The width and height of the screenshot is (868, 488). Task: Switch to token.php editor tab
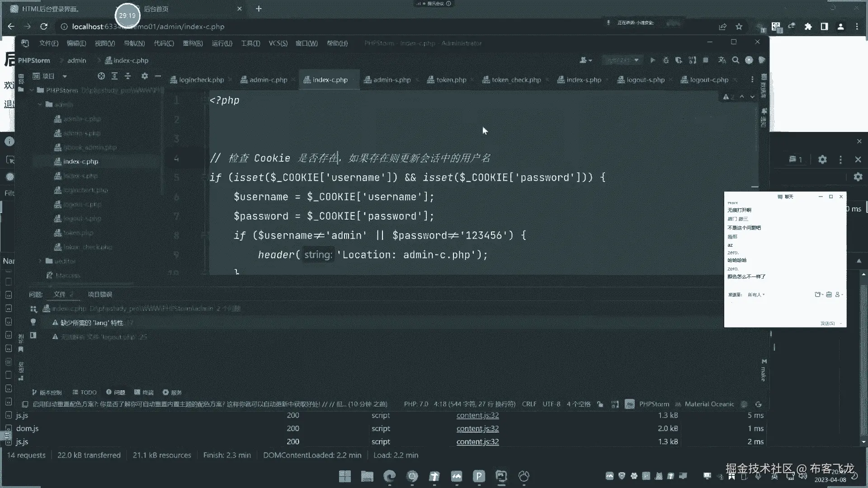pyautogui.click(x=451, y=80)
